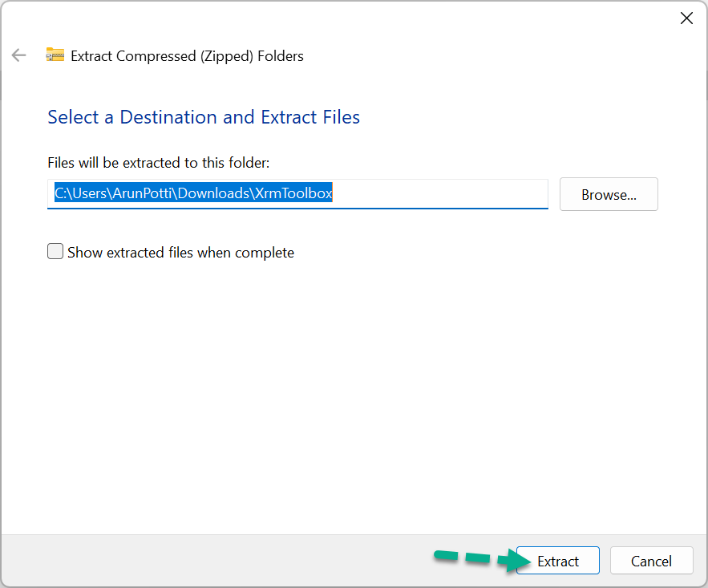Click the 'Extract Compressed (Zipped) Folders' title
The height and width of the screenshot is (588, 708).
pyautogui.click(x=187, y=56)
